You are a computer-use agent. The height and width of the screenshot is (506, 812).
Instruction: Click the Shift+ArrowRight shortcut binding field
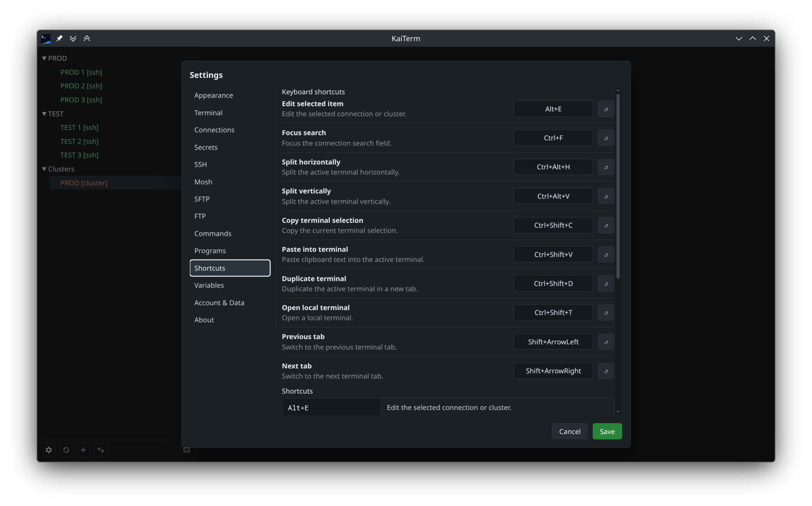[x=553, y=371]
